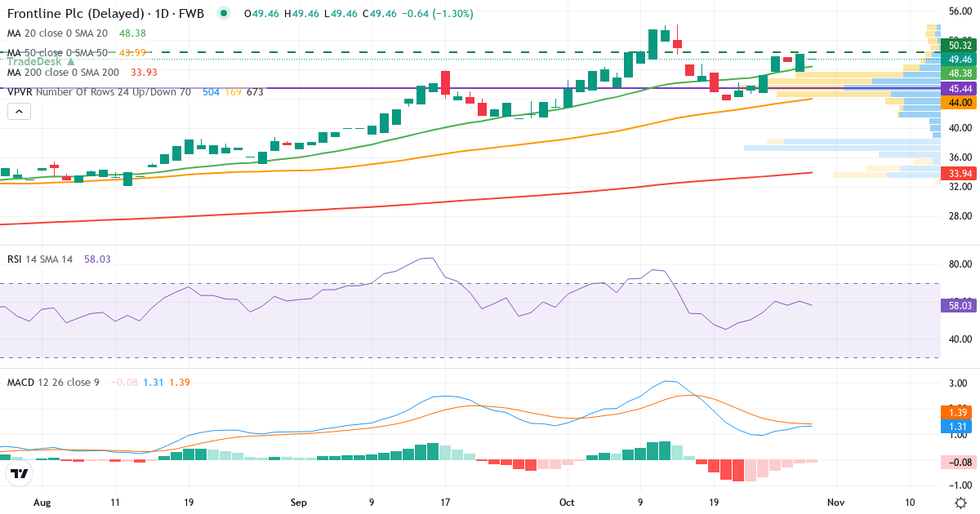
Task: Click the VPVR 504 up volume value
Action: pos(211,91)
